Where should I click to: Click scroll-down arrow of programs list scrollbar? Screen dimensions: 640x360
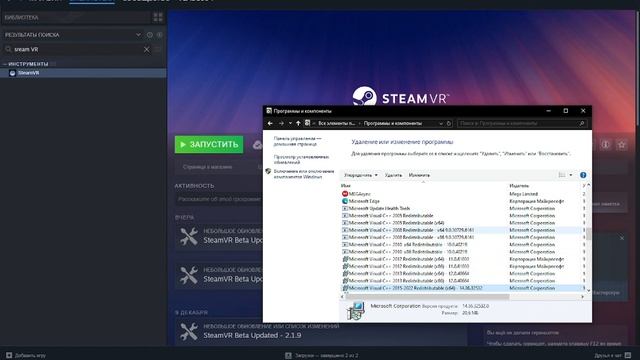[x=589, y=290]
